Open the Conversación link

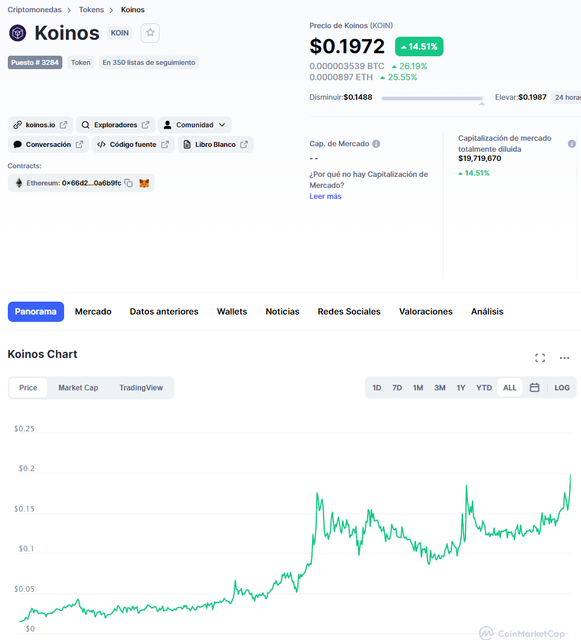pyautogui.click(x=48, y=144)
